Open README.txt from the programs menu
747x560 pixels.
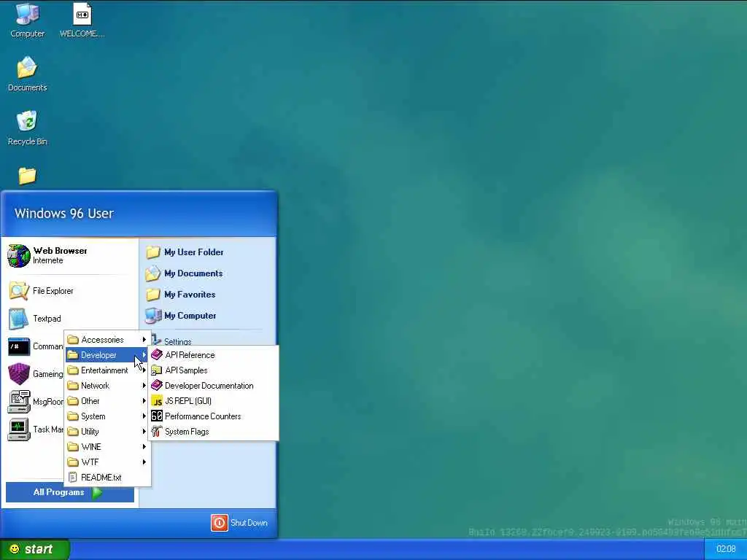(x=108, y=477)
